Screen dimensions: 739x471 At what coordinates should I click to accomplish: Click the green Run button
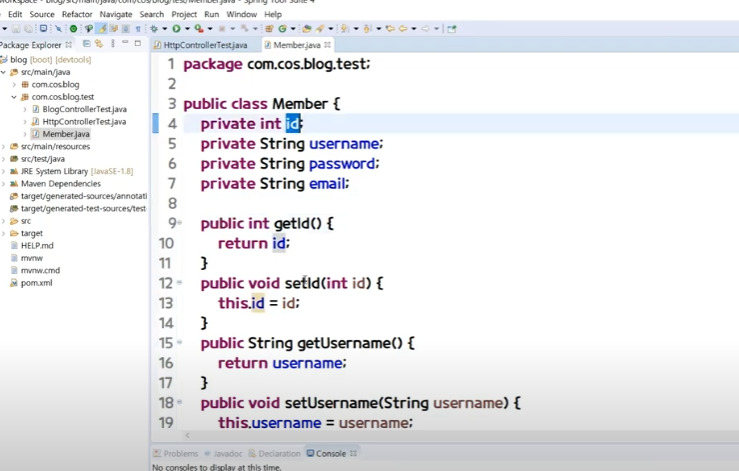pos(176,29)
